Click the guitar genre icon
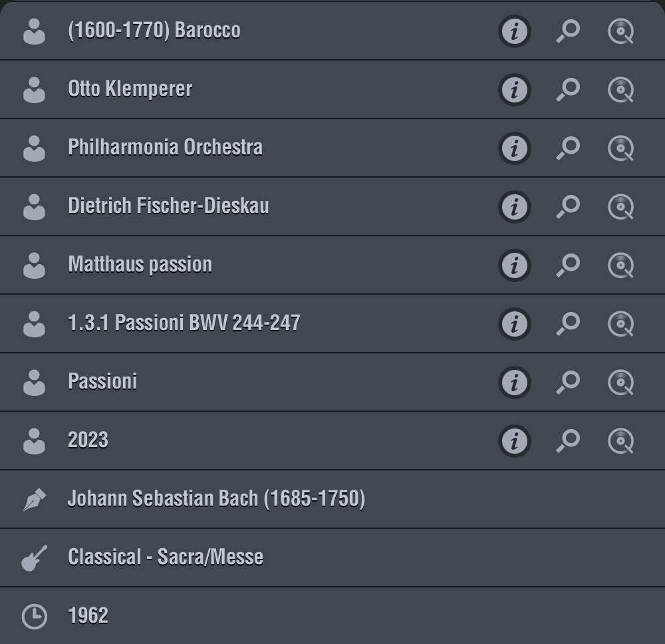The width and height of the screenshot is (665, 644). [34, 558]
